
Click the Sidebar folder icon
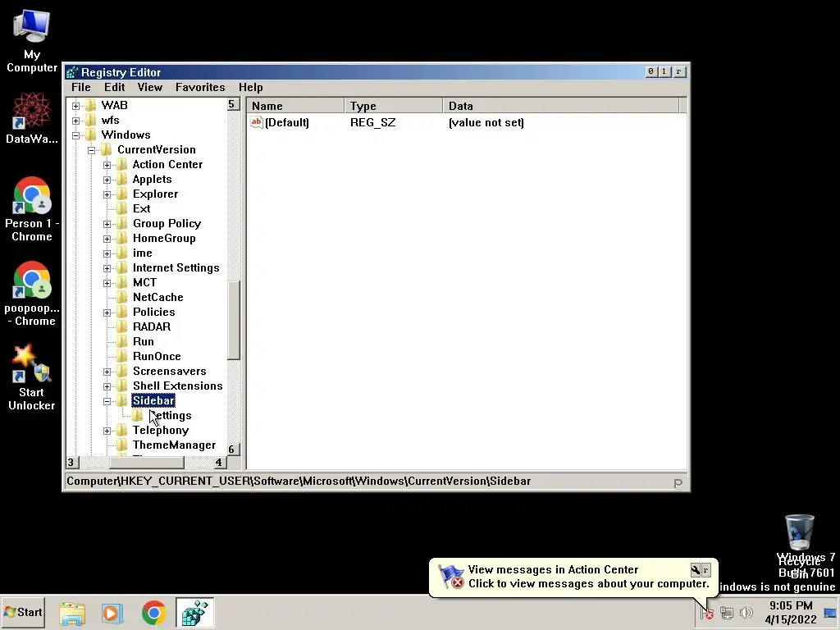coord(123,400)
